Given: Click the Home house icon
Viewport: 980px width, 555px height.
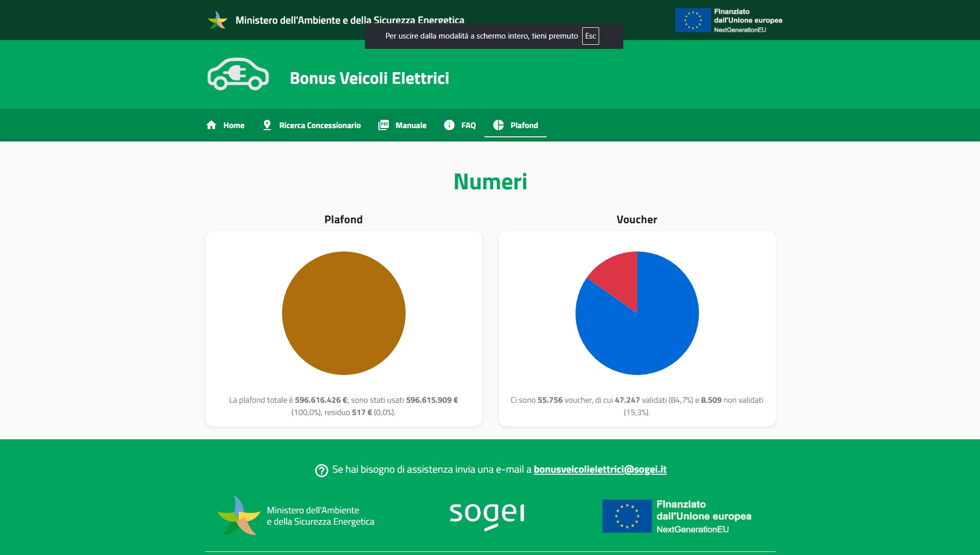Looking at the screenshot, I should (x=211, y=125).
